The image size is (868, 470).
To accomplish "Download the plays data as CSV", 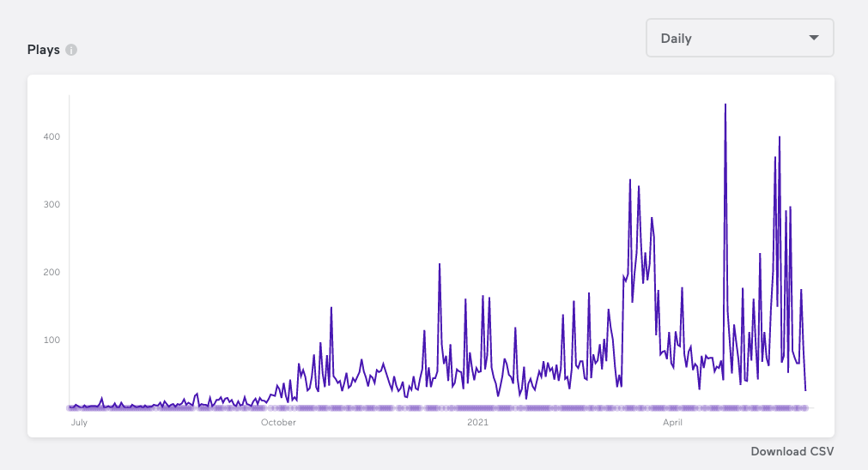I will pos(792,451).
